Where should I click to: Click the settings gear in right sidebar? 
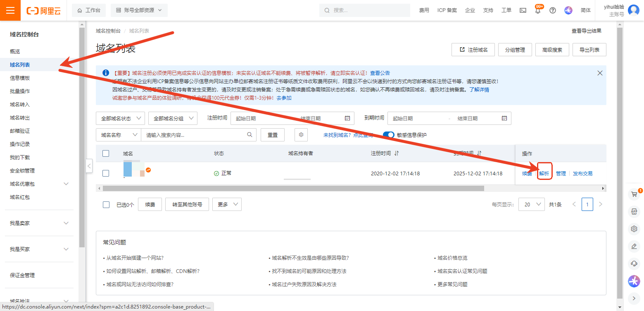(634, 229)
